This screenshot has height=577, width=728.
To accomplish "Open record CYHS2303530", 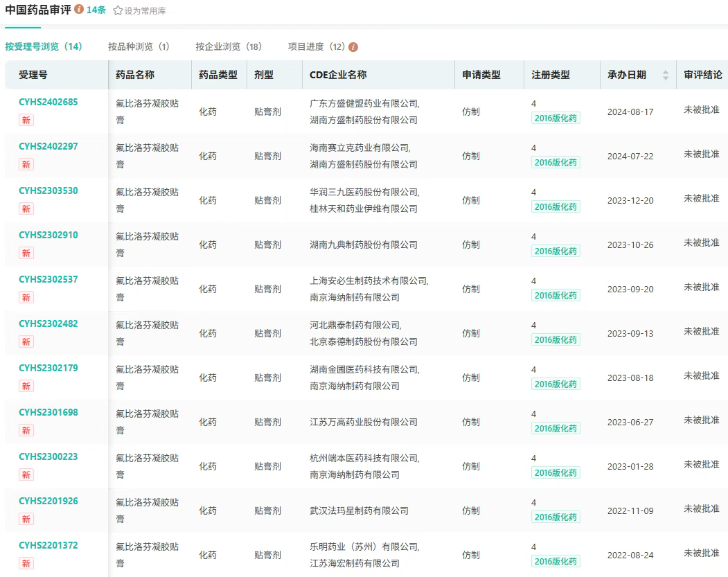I will click(48, 190).
